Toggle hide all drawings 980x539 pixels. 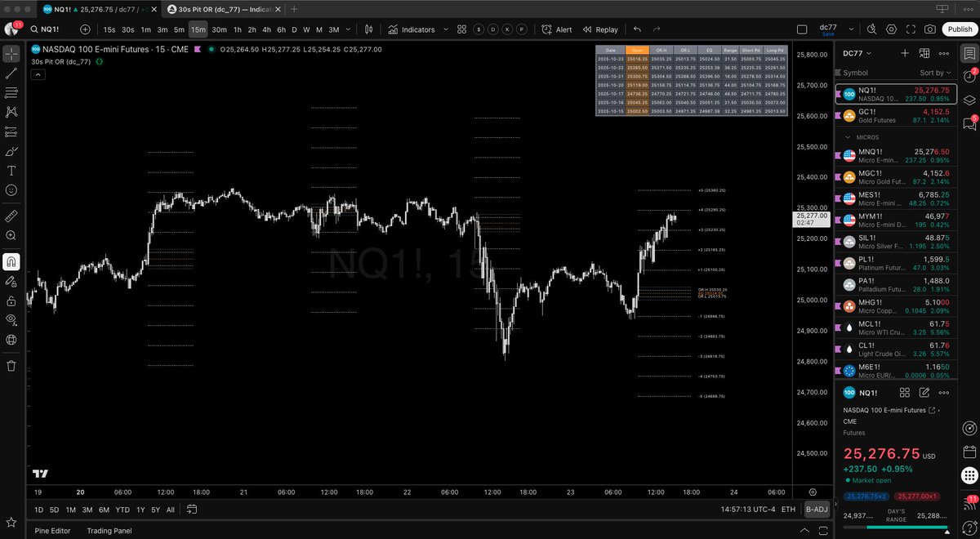pyautogui.click(x=11, y=320)
